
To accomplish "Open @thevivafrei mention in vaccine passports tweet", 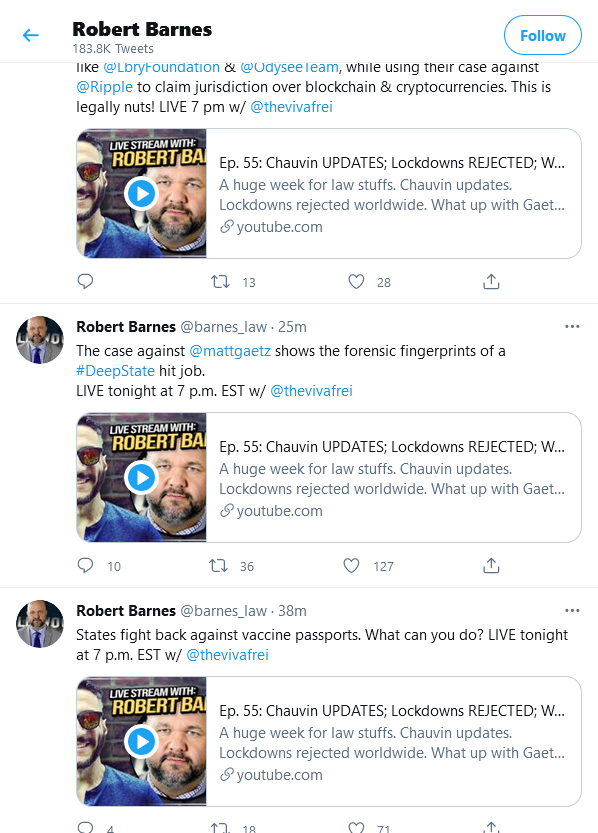I will [x=227, y=654].
